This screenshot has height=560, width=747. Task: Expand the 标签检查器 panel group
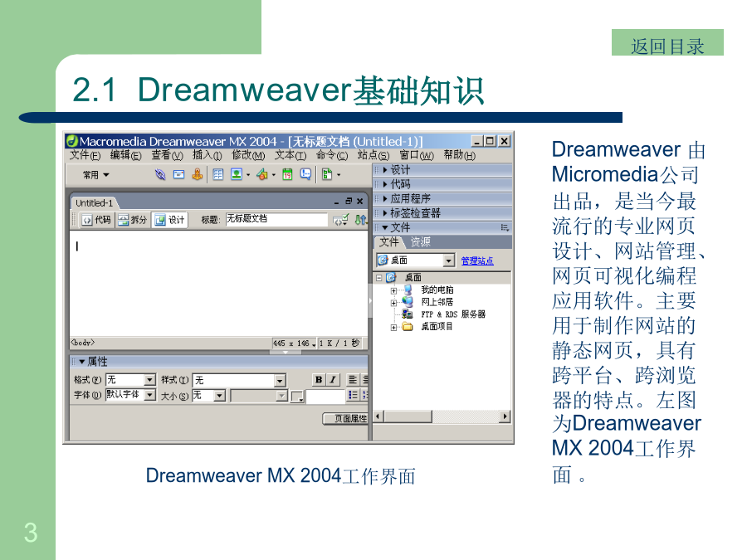click(x=384, y=213)
